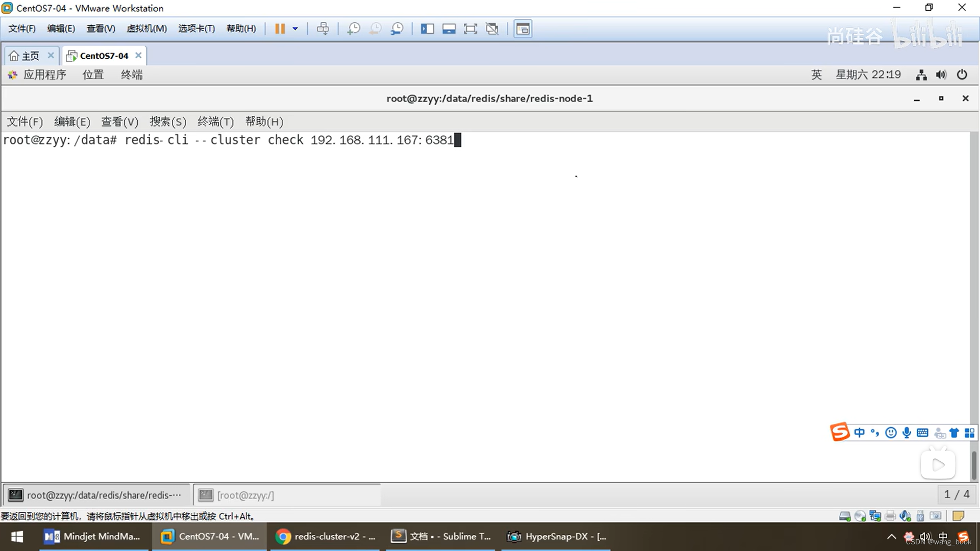
Task: Open Sublime Text from the taskbar
Action: [x=442, y=536]
